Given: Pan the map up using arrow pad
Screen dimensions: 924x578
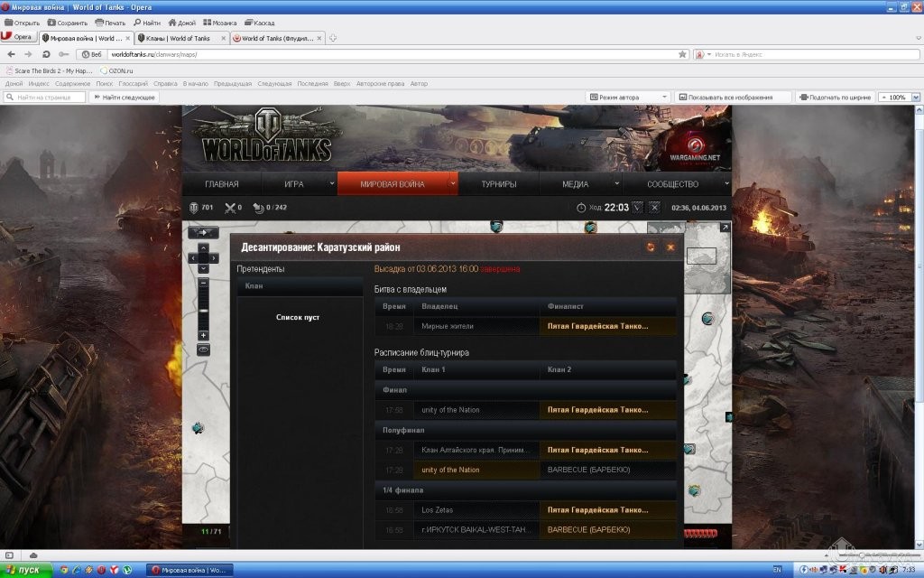Looking at the screenshot, I should click(x=203, y=247).
